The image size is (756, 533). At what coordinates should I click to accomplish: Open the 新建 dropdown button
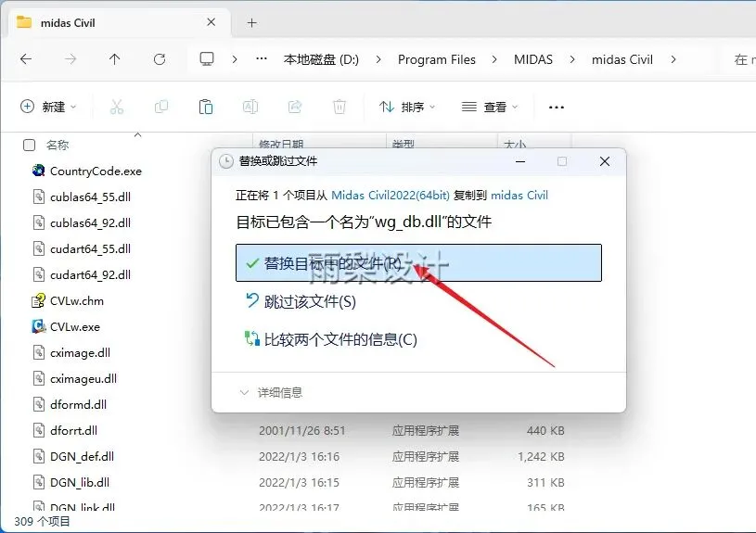click(x=48, y=107)
